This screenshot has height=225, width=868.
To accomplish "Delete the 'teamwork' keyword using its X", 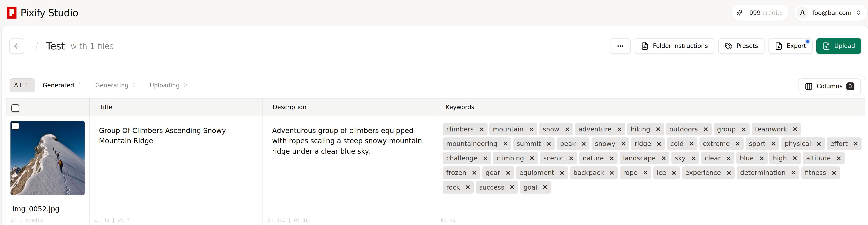I will 795,129.
